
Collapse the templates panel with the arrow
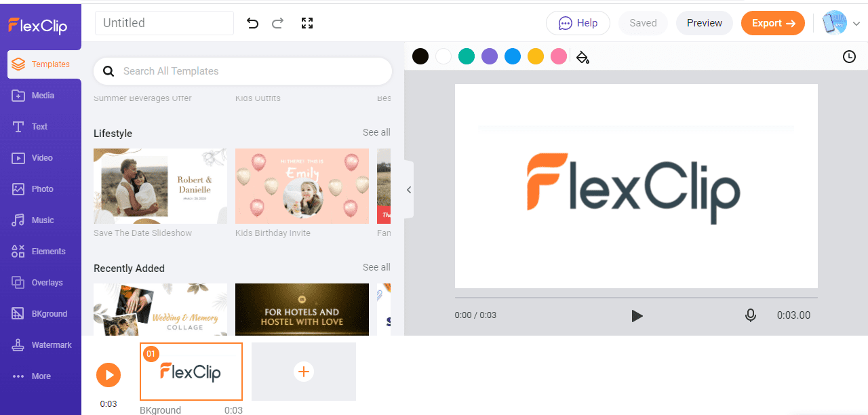[409, 190]
